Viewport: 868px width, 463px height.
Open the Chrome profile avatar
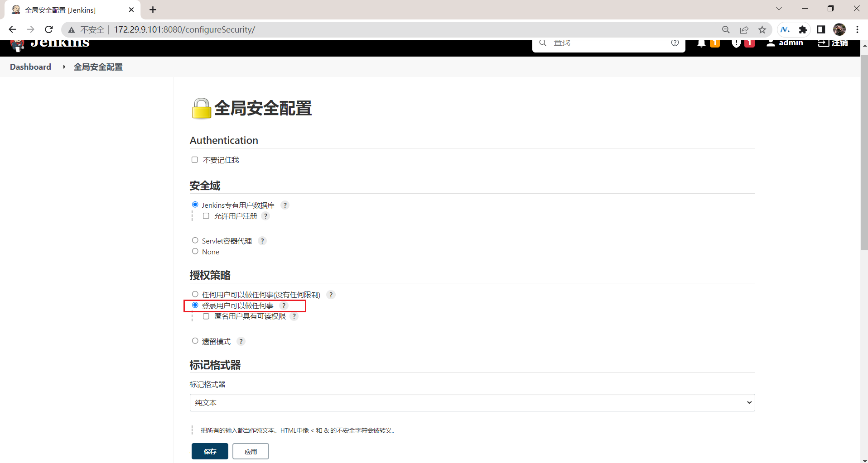coord(839,29)
